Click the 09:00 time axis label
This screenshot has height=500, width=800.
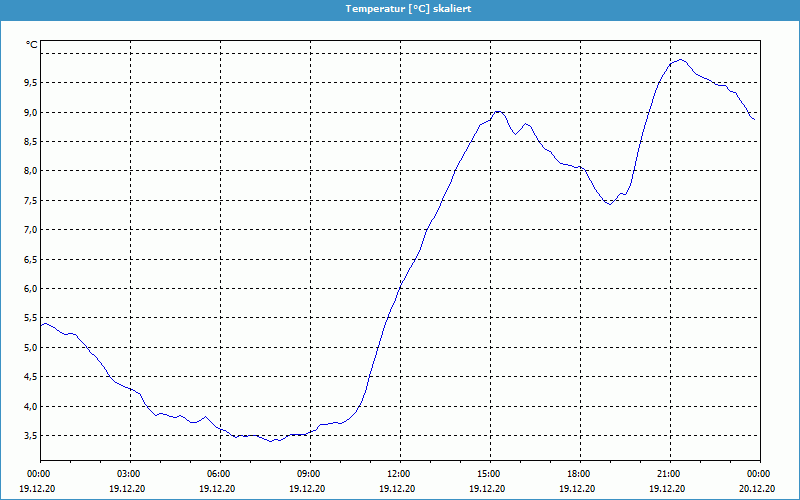coord(309,473)
